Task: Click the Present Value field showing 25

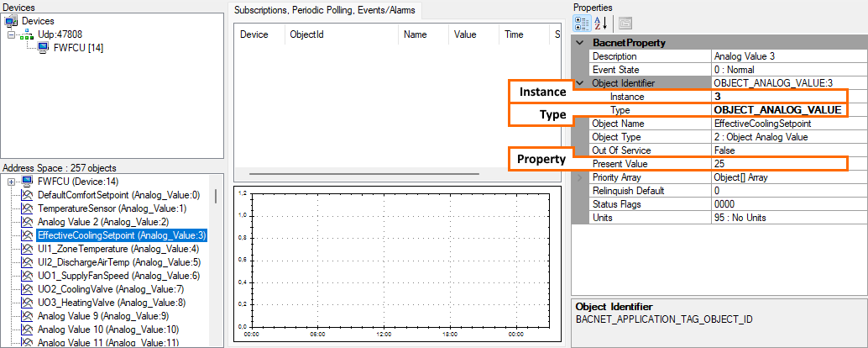Action: 776,164
